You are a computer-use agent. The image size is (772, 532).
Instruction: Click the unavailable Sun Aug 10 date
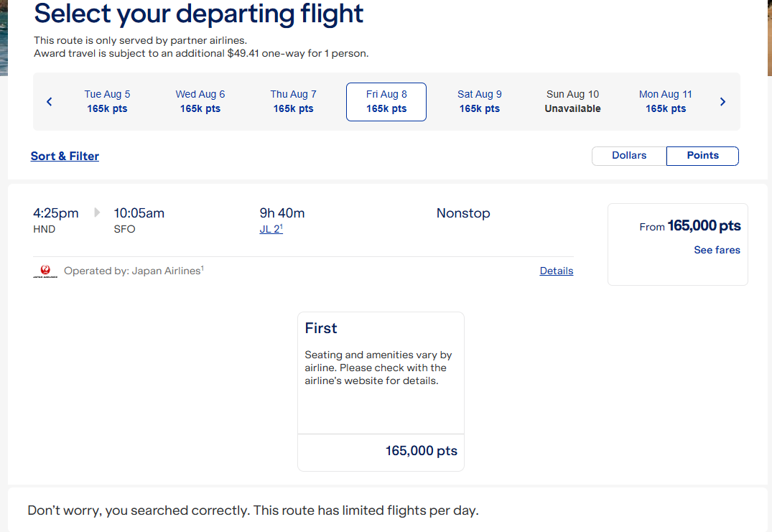pyautogui.click(x=572, y=102)
